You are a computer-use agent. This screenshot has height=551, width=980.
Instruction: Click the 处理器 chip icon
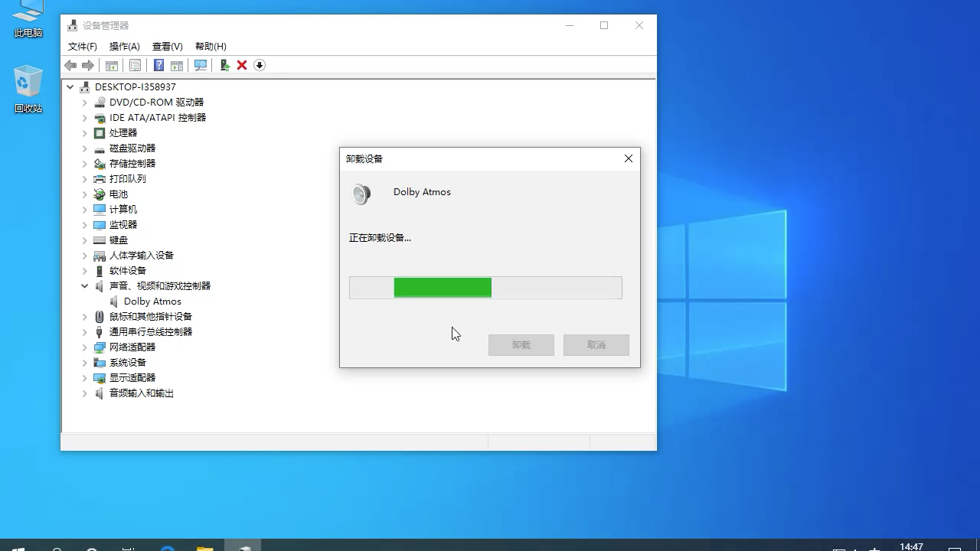tap(100, 133)
